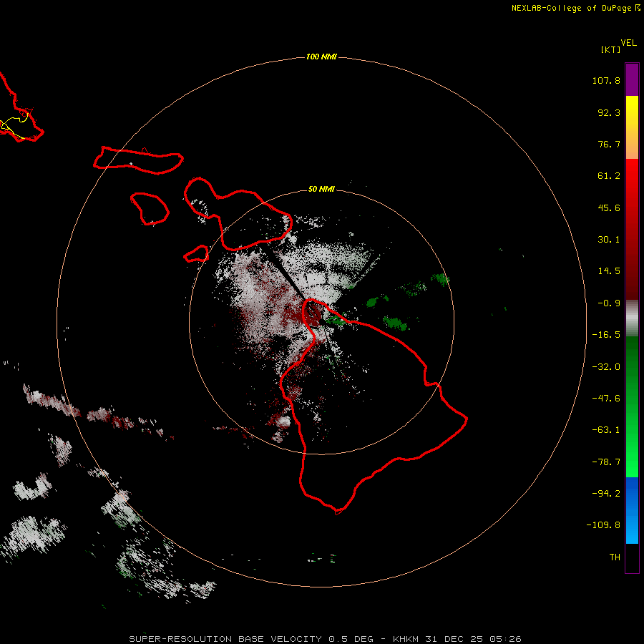Click the NEXLAB-College of DuPage watermark text

[576, 8]
